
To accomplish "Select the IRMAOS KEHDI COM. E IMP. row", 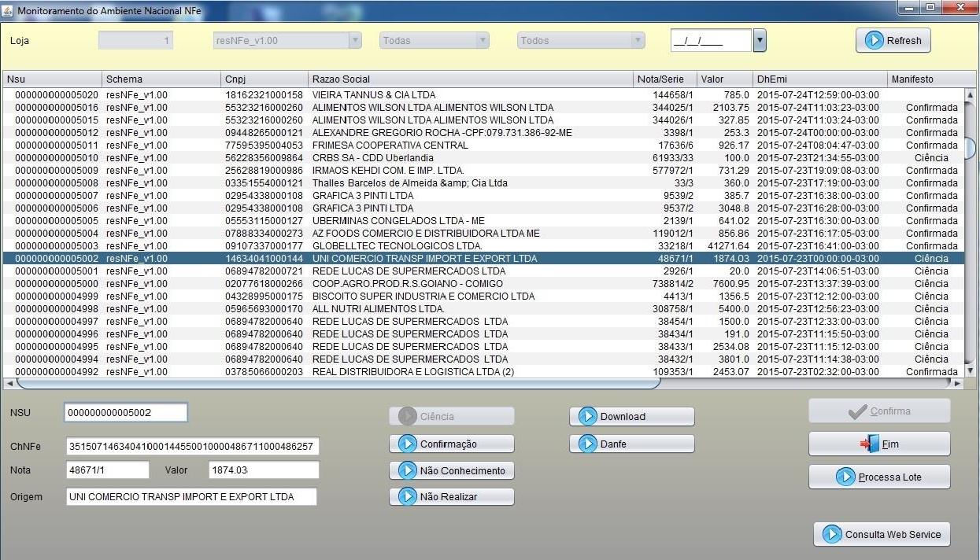I will [483, 170].
